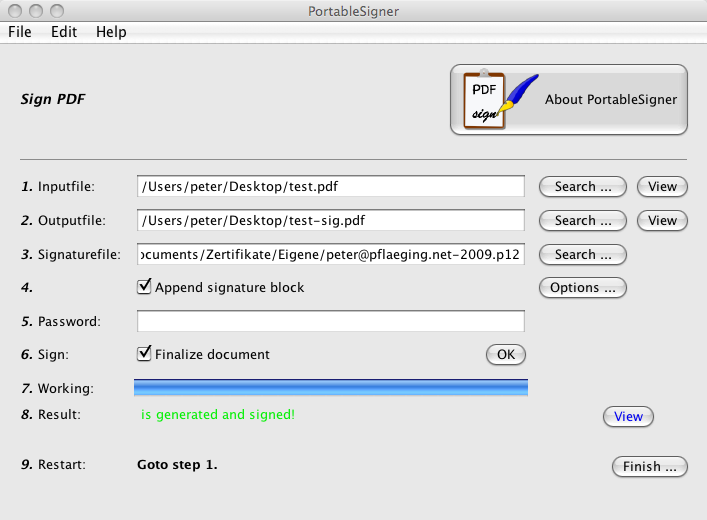Click the Finish button

[650, 466]
